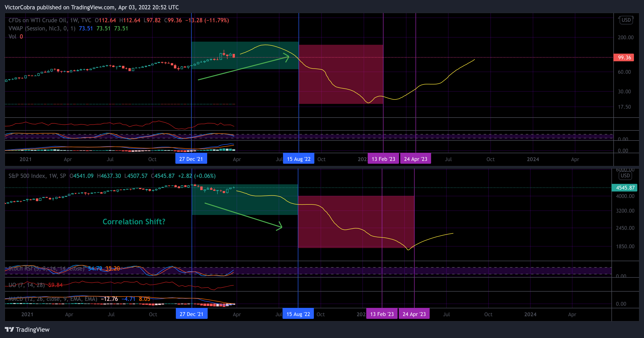
Task: Click the 24 Apr '23 marker on oil chart
Action: 416,159
